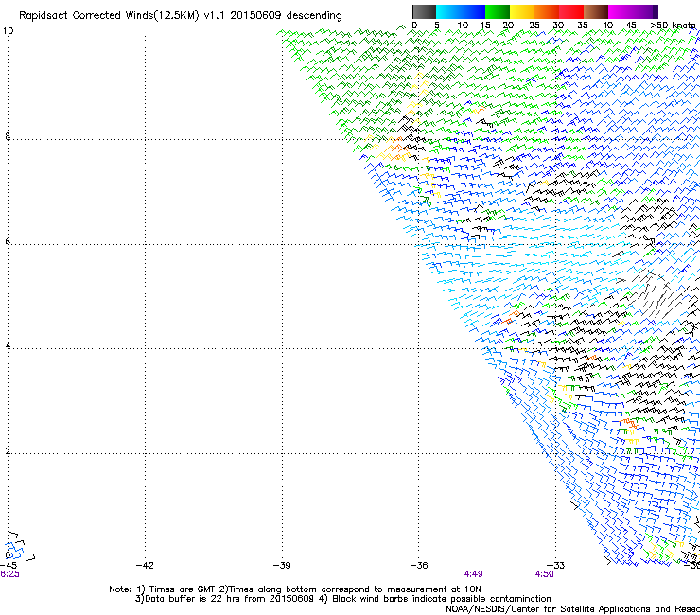
Task: Click the '20' label under the color bar
Action: (508, 26)
